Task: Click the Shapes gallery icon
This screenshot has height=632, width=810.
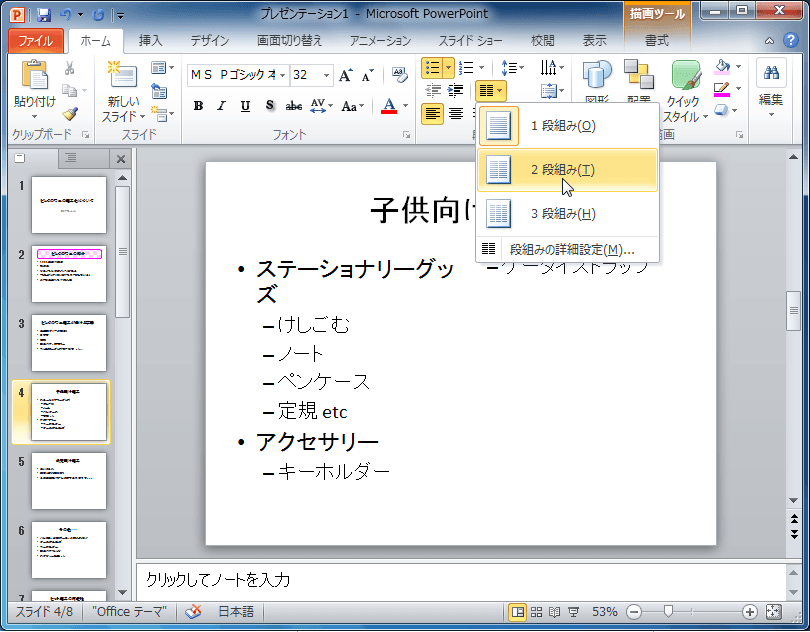Action: (x=597, y=75)
